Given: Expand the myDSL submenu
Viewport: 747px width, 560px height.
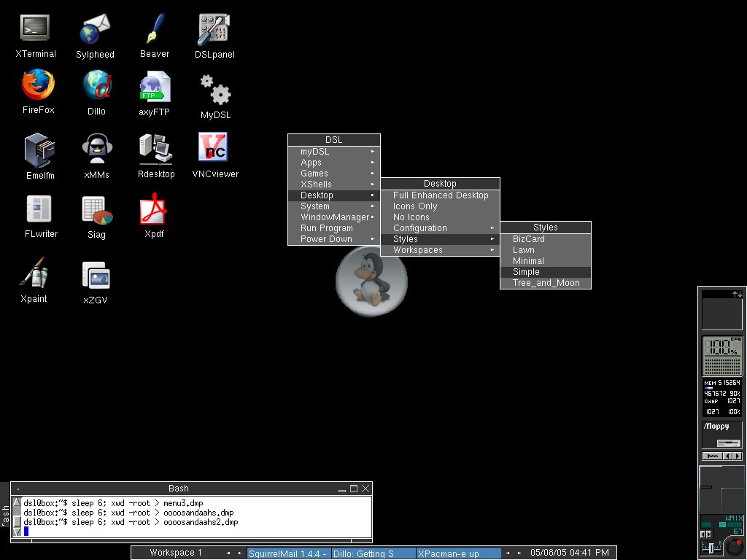Looking at the screenshot, I should point(334,152).
